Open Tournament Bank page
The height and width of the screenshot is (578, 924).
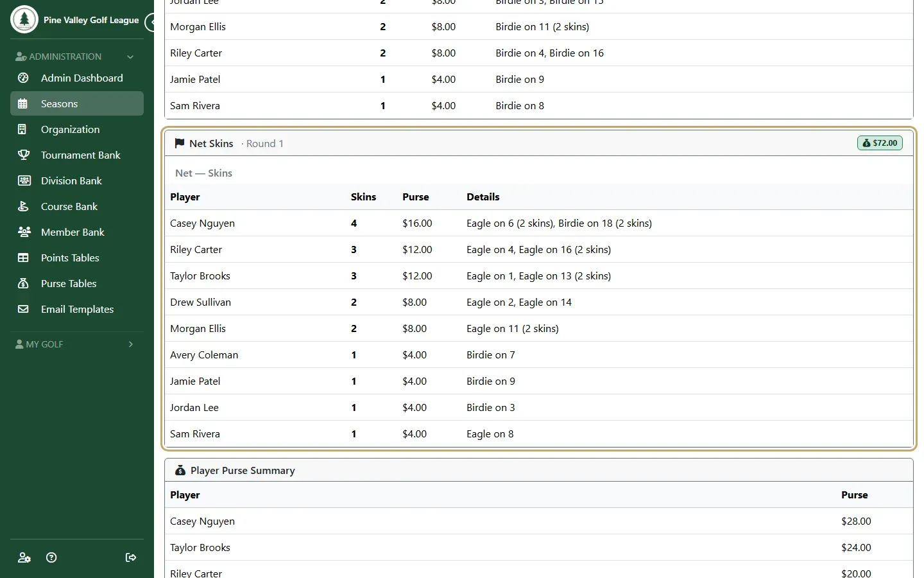77,155
